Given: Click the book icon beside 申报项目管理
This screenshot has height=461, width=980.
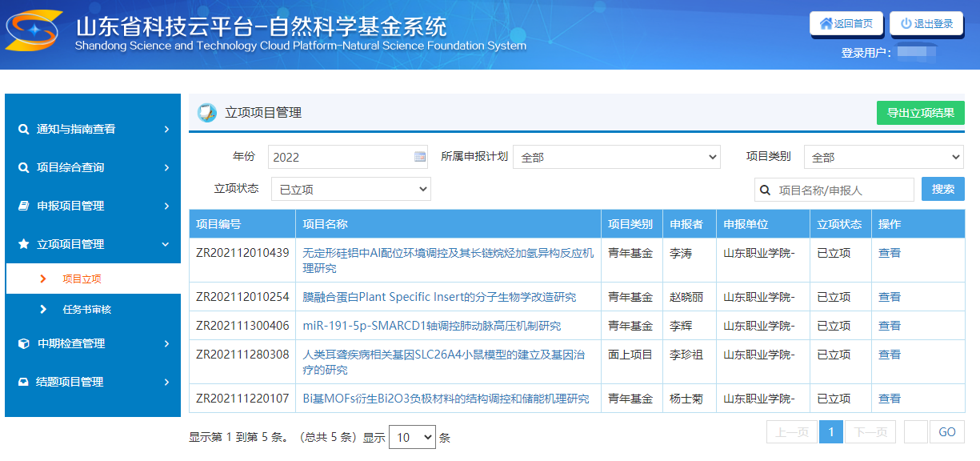Looking at the screenshot, I should [23, 206].
